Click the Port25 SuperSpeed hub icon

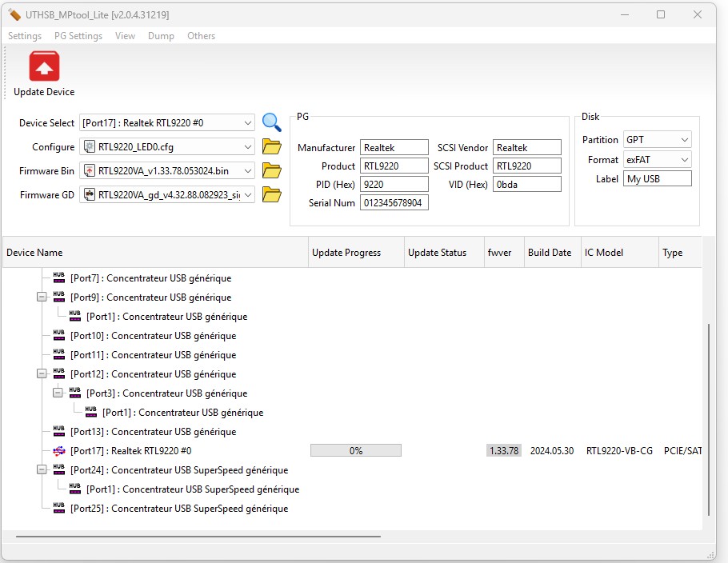tap(59, 509)
